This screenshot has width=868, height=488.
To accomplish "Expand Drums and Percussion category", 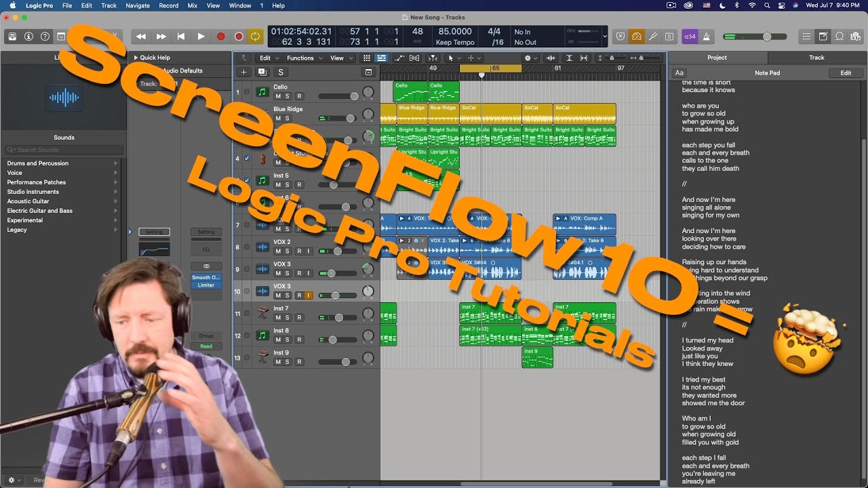I will [115, 163].
